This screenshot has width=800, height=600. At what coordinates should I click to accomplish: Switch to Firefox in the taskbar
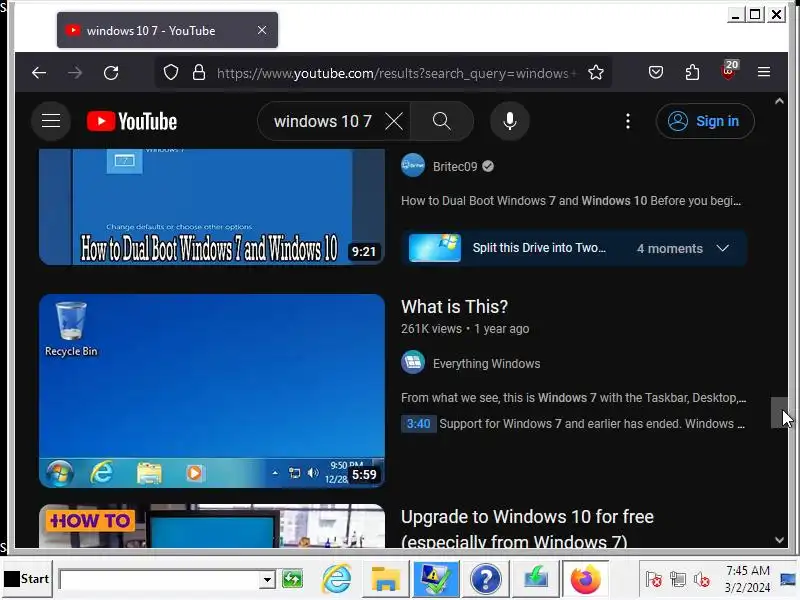point(585,579)
